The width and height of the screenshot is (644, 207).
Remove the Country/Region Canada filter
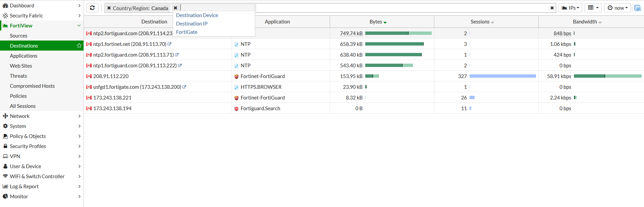(109, 8)
